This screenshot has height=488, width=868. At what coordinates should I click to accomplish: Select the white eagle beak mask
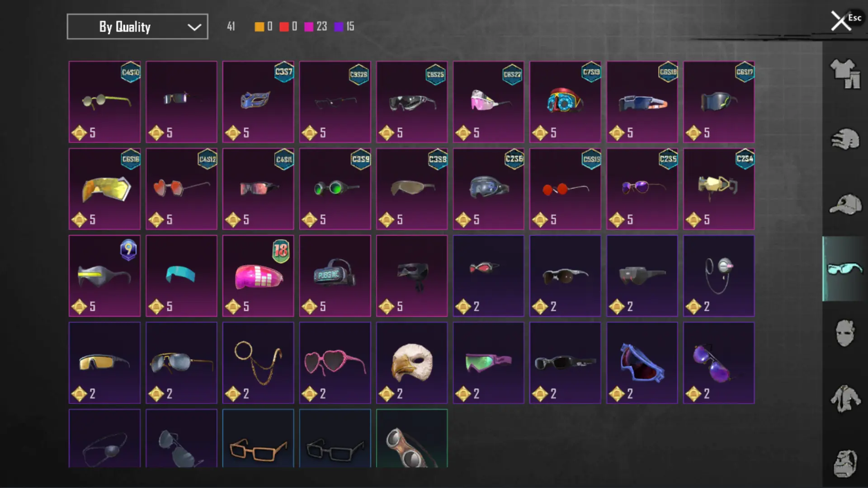(412, 363)
